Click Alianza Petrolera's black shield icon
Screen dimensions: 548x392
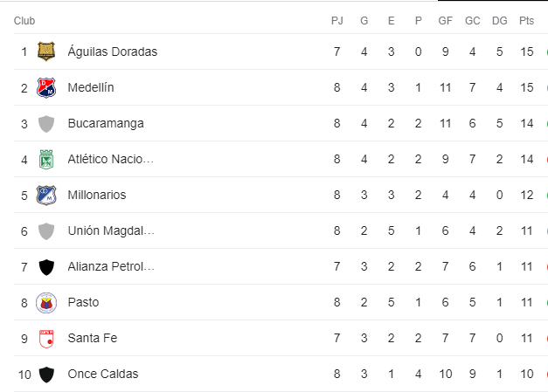(46, 267)
